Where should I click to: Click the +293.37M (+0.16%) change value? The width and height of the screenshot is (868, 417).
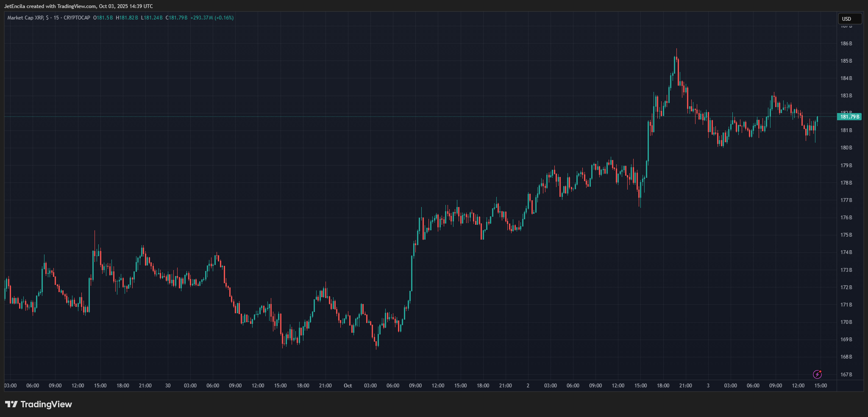pyautogui.click(x=212, y=18)
